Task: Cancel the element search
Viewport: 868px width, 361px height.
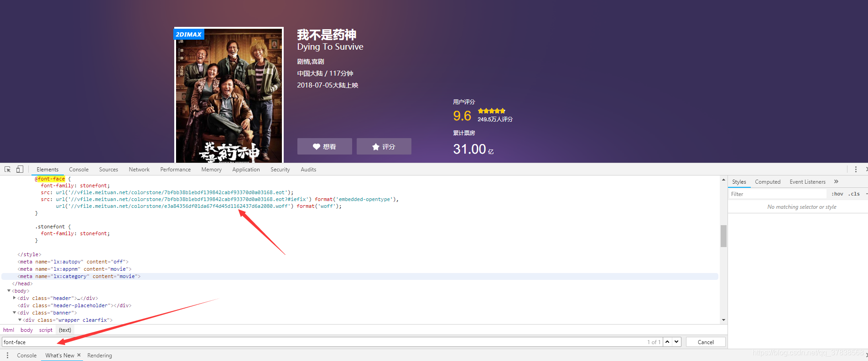Action: 705,342
